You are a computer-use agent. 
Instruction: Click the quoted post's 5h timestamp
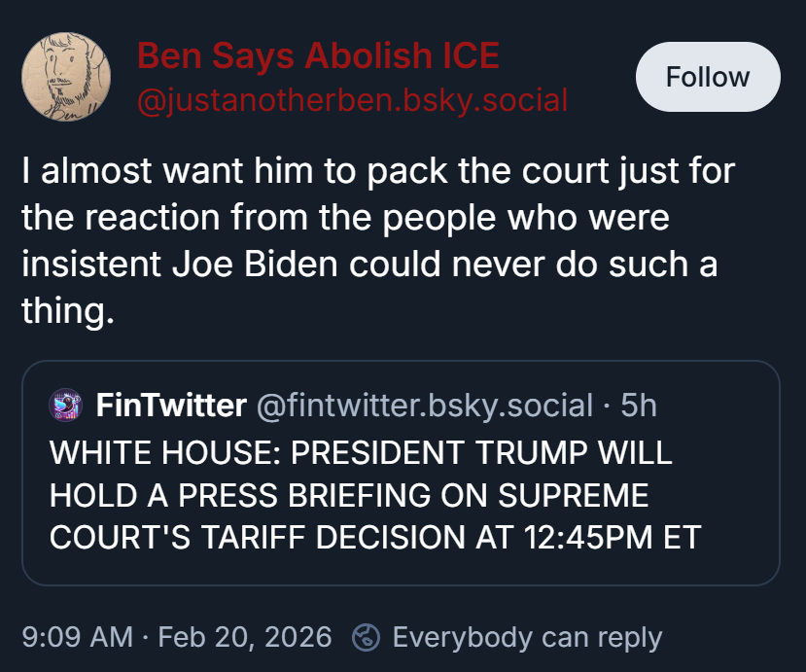point(639,405)
